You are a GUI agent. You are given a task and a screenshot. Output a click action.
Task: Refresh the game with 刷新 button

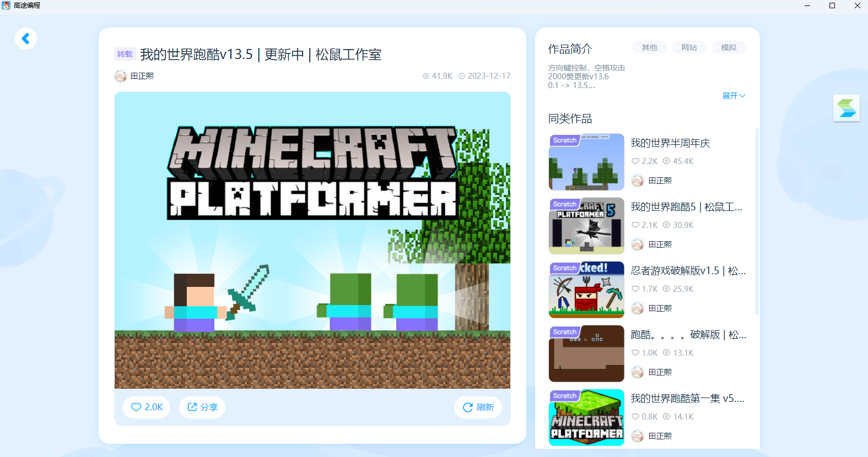tap(478, 407)
